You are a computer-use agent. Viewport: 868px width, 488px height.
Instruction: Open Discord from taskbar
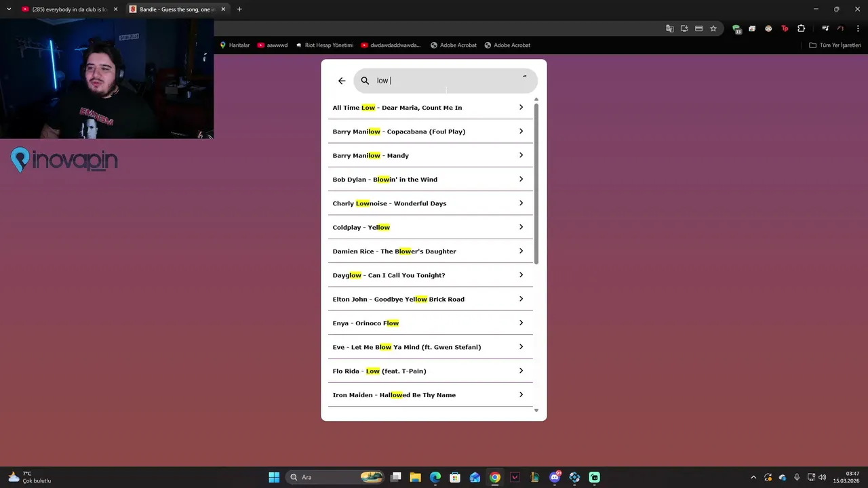coord(555,477)
